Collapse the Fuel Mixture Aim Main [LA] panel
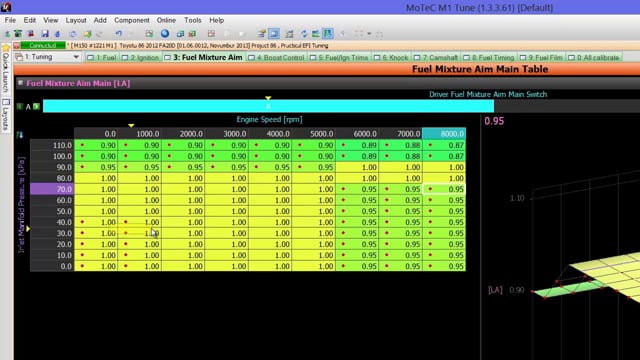The width and height of the screenshot is (640, 360). 20,83
